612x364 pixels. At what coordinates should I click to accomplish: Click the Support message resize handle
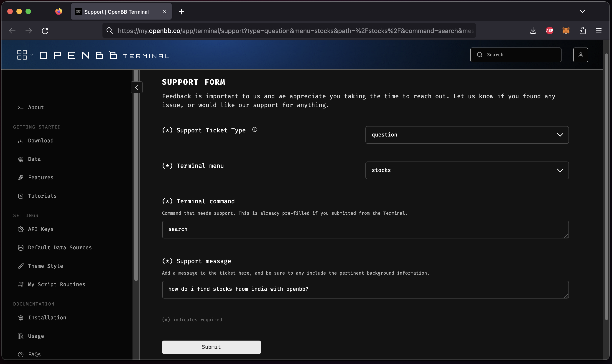565,295
